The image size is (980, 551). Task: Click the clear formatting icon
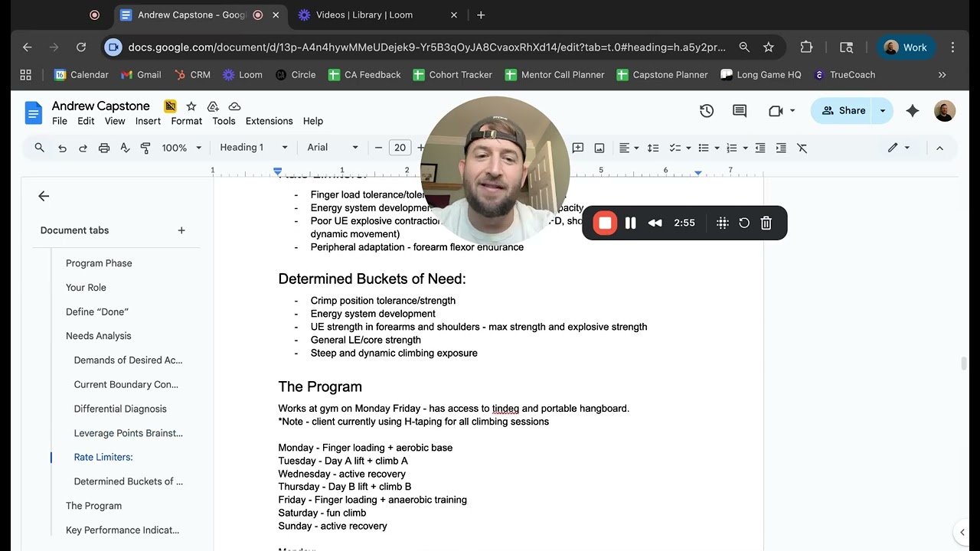tap(802, 148)
